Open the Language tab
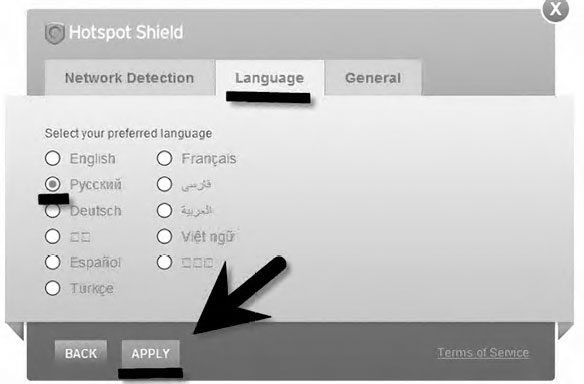The width and height of the screenshot is (584, 384). (x=270, y=78)
